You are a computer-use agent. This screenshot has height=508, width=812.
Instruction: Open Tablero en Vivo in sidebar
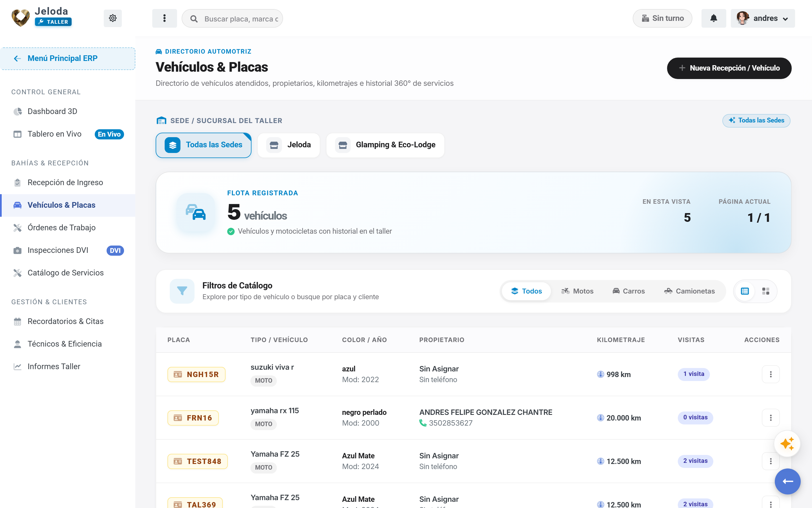pyautogui.click(x=68, y=134)
